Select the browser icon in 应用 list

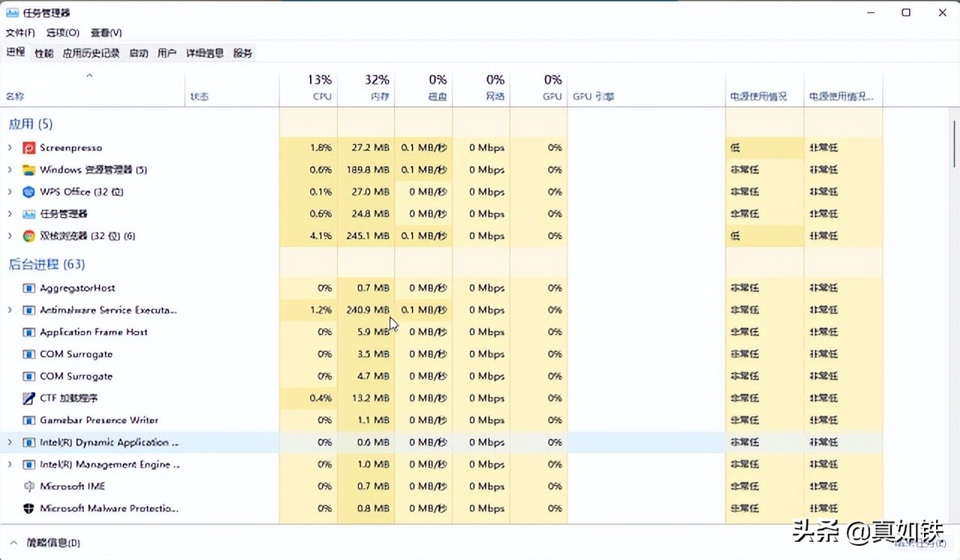(x=28, y=236)
